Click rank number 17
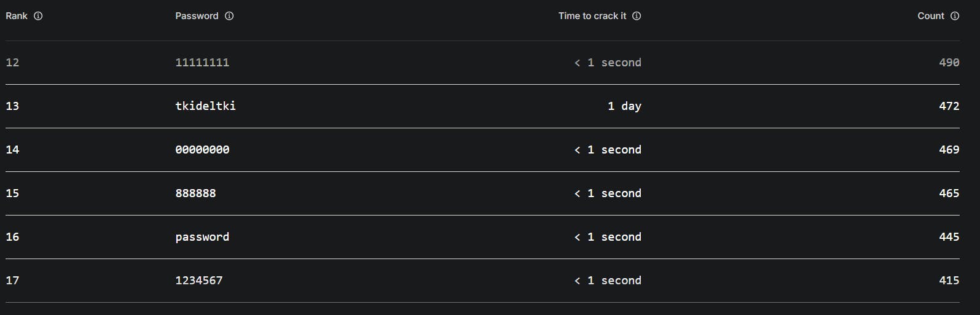Viewport: 980px width, 315px height. [x=12, y=281]
